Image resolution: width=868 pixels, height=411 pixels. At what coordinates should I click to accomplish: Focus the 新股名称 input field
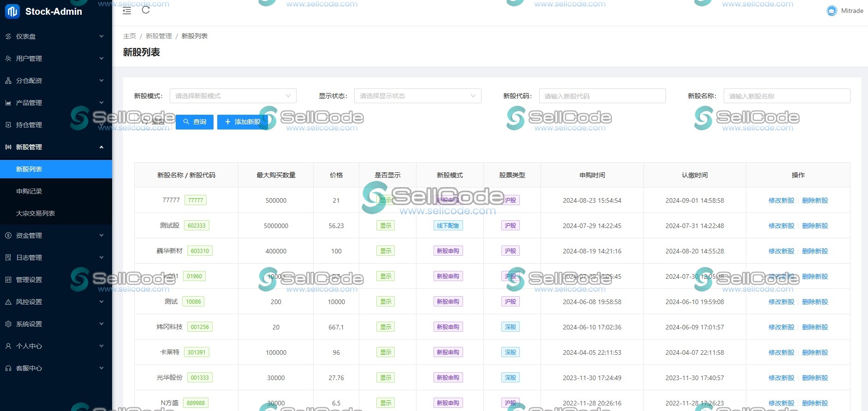click(x=787, y=96)
